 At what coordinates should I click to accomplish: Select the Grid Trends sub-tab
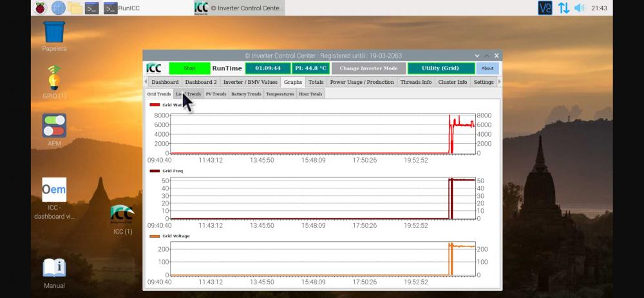(159, 94)
